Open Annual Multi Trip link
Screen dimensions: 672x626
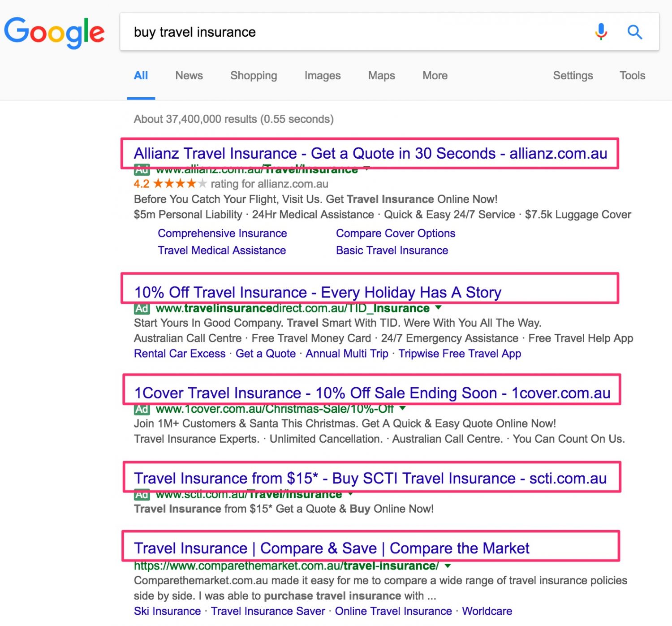(x=347, y=354)
